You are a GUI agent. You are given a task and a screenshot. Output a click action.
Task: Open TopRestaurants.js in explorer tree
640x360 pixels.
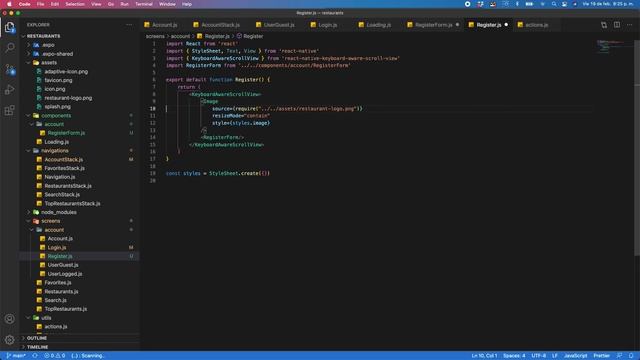[x=66, y=309]
